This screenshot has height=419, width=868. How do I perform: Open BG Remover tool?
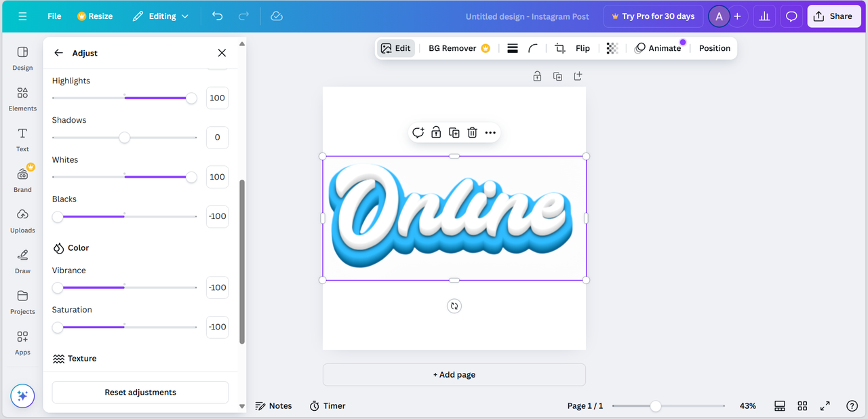point(459,48)
